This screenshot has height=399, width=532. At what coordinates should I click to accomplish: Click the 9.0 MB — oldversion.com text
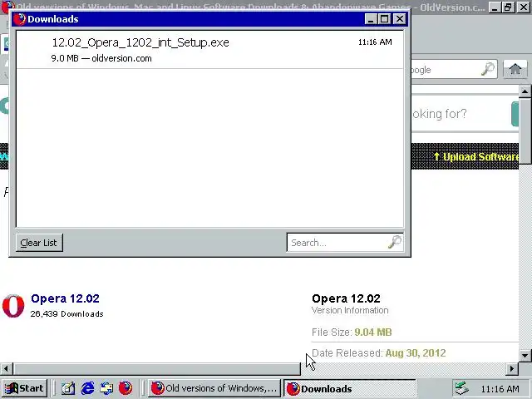click(x=101, y=58)
